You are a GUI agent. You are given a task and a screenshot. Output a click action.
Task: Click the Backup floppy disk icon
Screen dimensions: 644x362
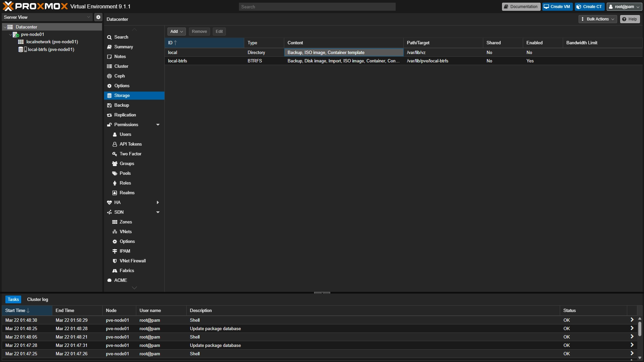[x=109, y=105]
